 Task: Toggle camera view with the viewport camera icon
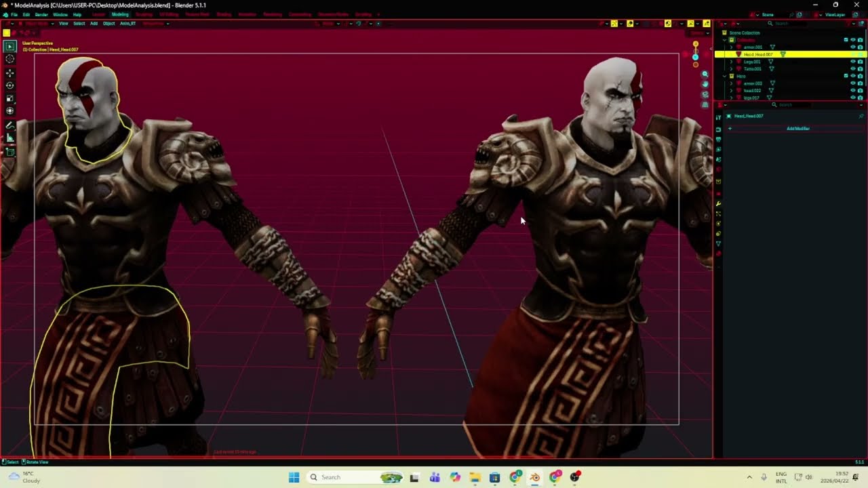pyautogui.click(x=705, y=94)
